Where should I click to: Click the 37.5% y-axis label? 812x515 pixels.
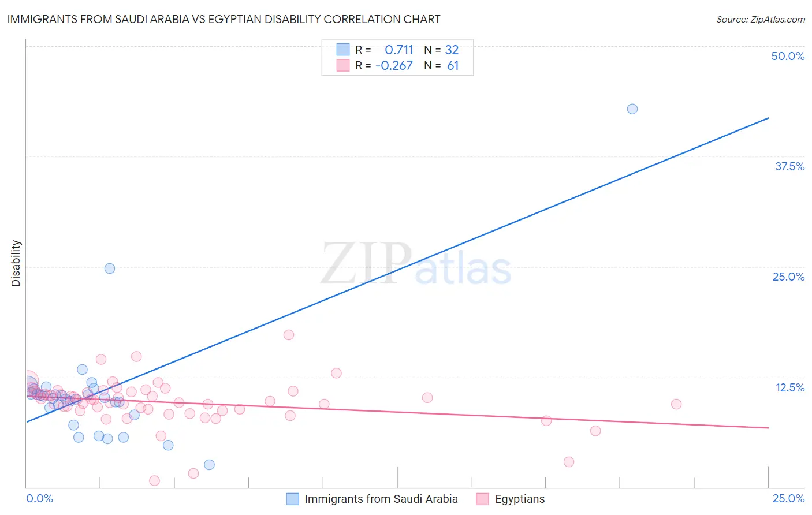click(789, 166)
